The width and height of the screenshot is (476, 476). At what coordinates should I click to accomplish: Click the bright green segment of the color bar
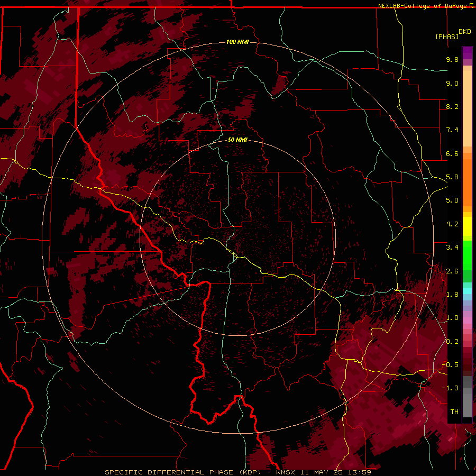tap(467, 256)
